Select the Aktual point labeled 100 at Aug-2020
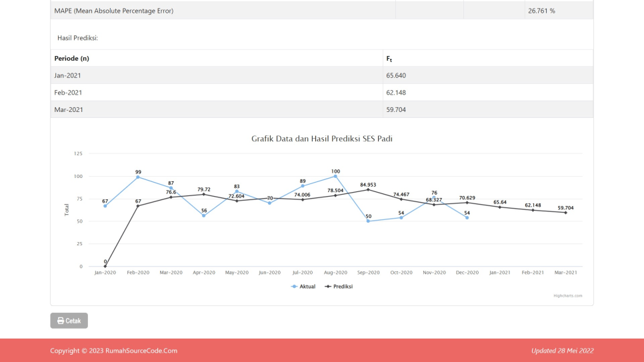The height and width of the screenshot is (362, 644). 335,176
